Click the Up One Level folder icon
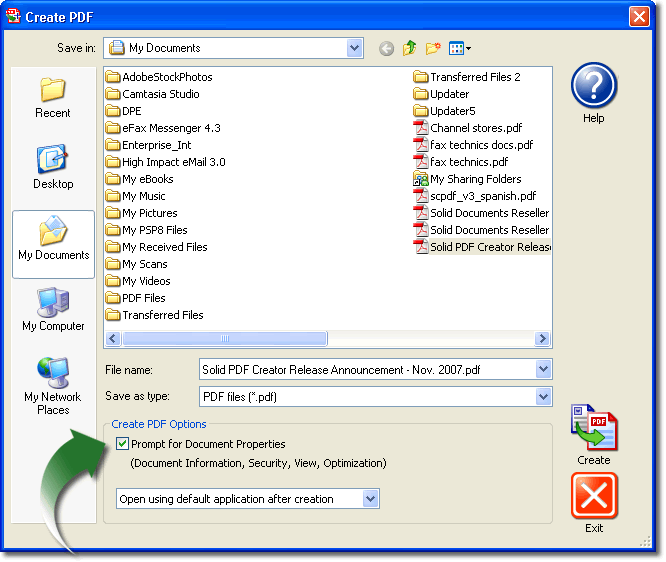Viewport: 666px width, 562px height. (x=410, y=48)
